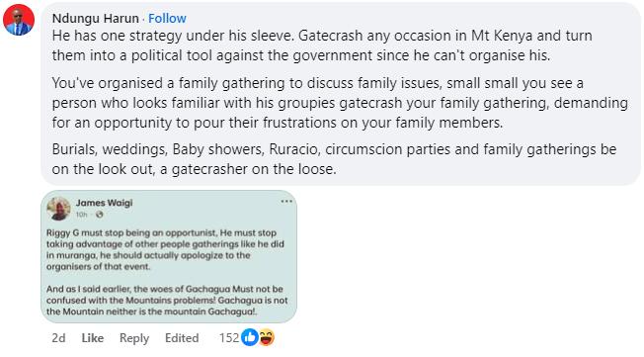This screenshot has width=644, height=357.
Task: Like the comment by Ndungu Harun
Action: click(x=93, y=338)
